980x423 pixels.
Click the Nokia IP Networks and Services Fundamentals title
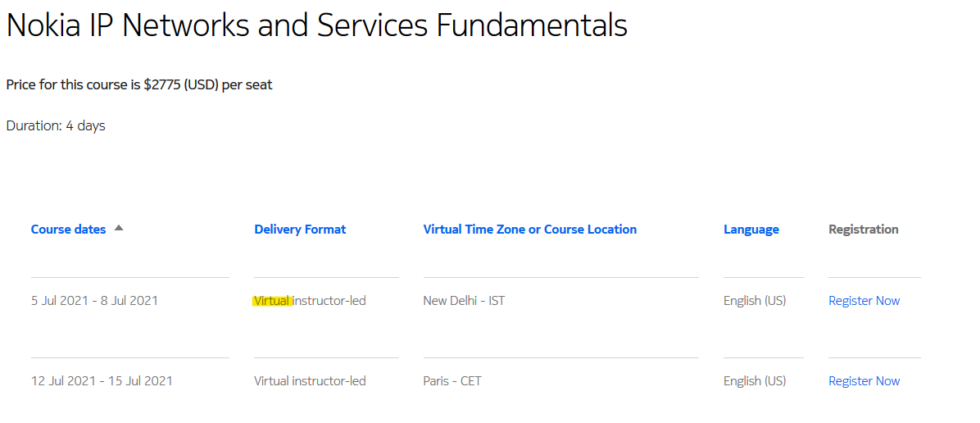316,25
